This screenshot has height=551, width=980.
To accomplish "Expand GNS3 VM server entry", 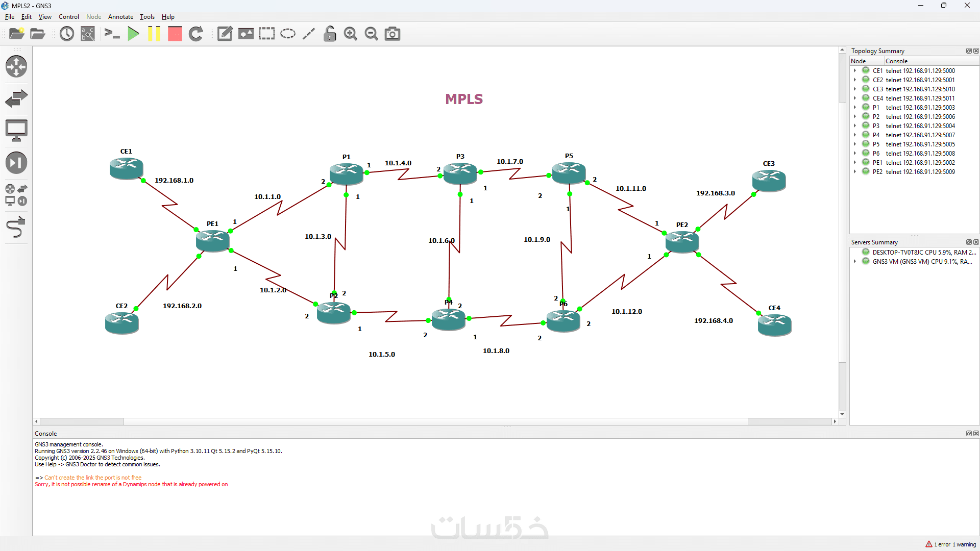I will pos(855,262).
